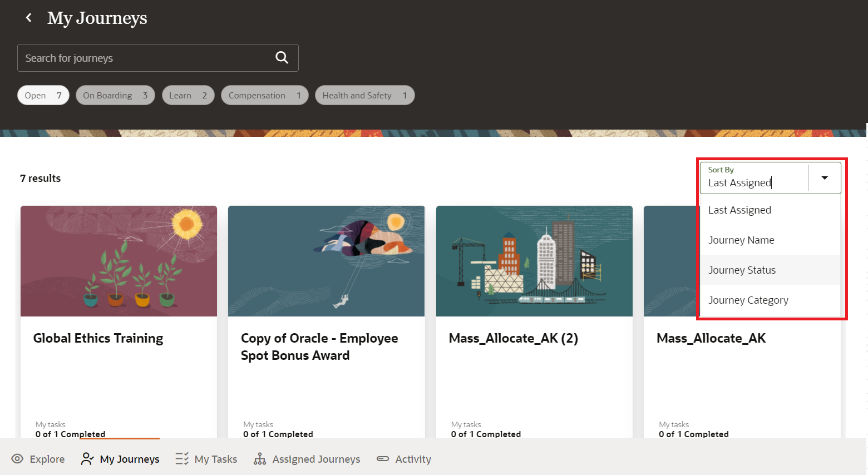Click the magnifier search icon
Viewport: 868px width, 475px height.
[282, 57]
